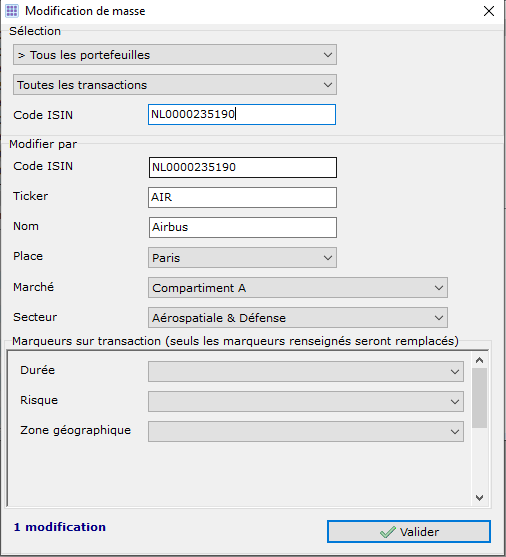This screenshot has height=557, width=506.
Task: Click the Durée label
Action: pyautogui.click(x=38, y=370)
